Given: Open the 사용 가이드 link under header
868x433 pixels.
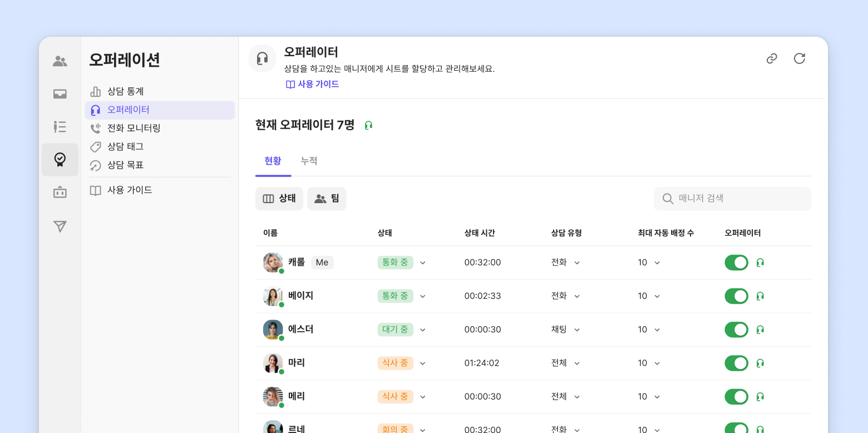Looking at the screenshot, I should click(x=313, y=84).
